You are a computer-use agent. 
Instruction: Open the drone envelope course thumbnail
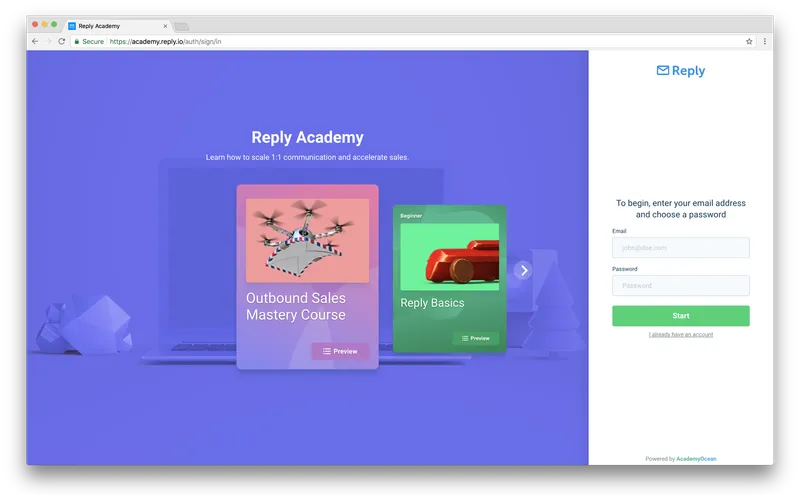tap(307, 240)
